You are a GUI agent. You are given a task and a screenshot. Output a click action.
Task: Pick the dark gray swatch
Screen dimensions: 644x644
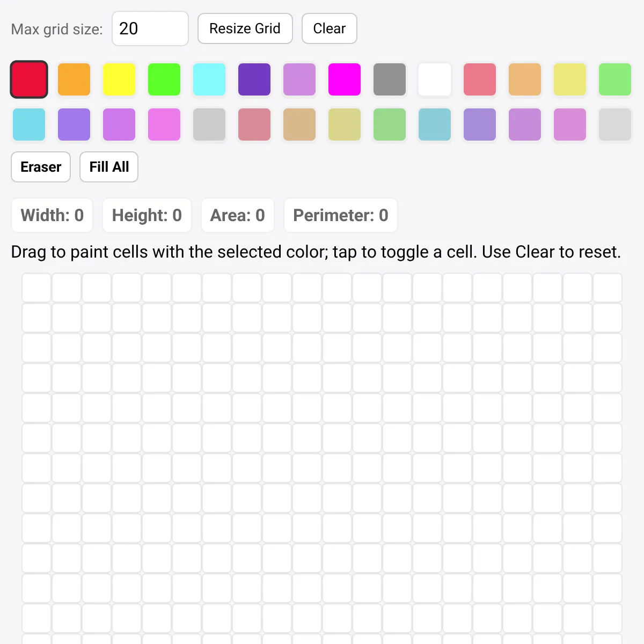[x=390, y=79]
